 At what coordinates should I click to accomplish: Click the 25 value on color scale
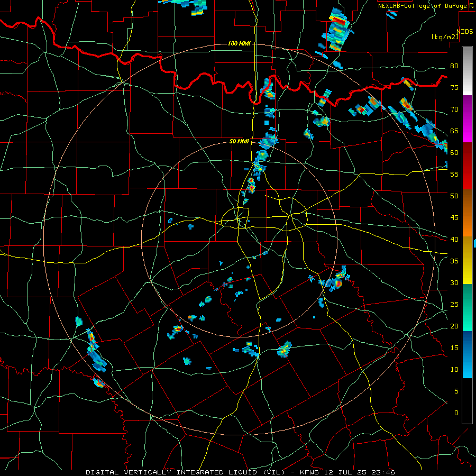point(454,304)
